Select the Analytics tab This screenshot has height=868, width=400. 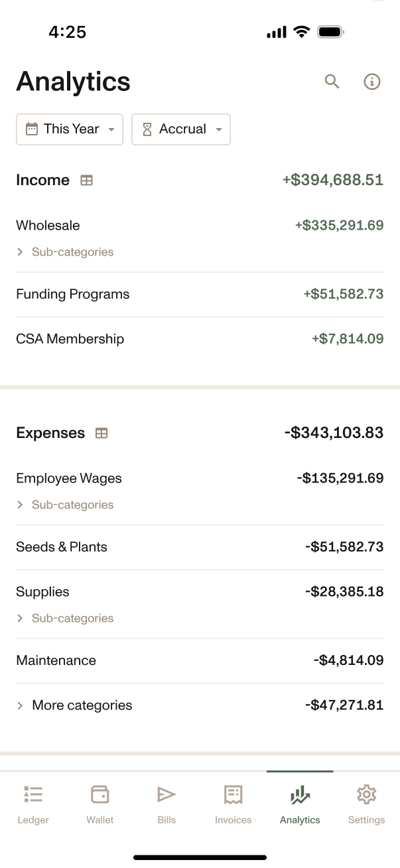click(x=300, y=804)
